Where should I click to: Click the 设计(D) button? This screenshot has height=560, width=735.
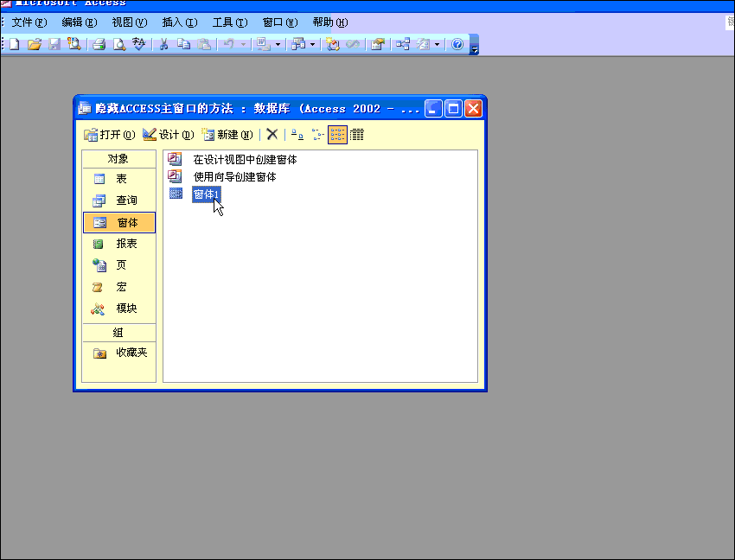pyautogui.click(x=168, y=135)
